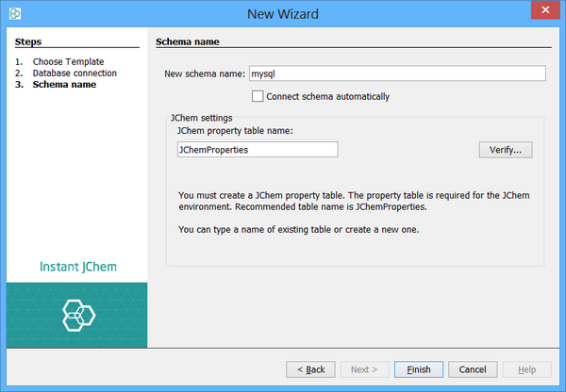This screenshot has width=566, height=392.
Task: Click the Instant JChem brand text
Action: point(78,267)
